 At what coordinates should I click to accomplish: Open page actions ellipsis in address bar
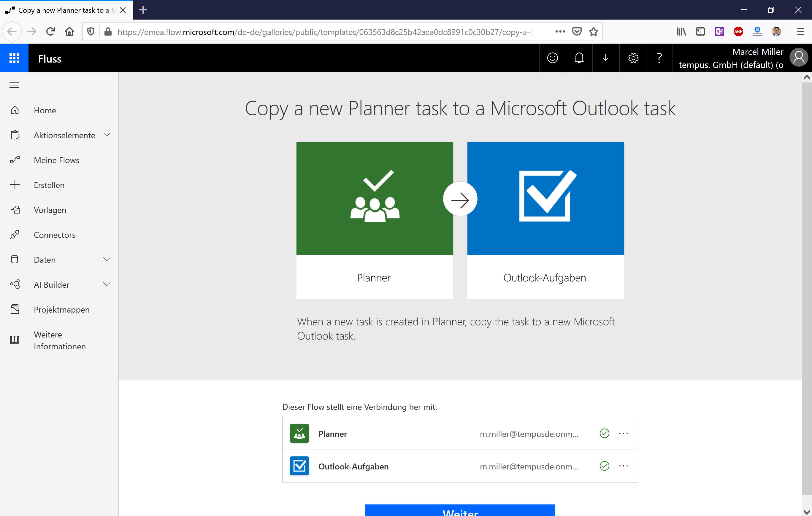560,32
